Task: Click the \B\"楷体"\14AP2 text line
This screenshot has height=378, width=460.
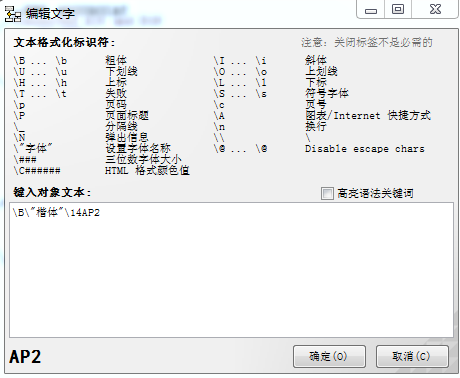Action: (56, 212)
